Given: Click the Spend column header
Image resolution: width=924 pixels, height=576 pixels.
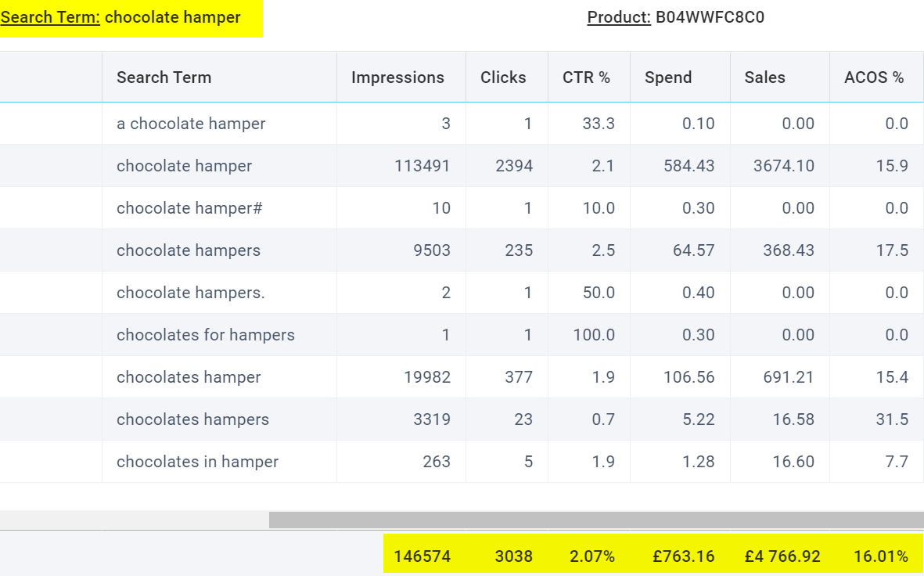Looking at the screenshot, I should pyautogui.click(x=668, y=77).
